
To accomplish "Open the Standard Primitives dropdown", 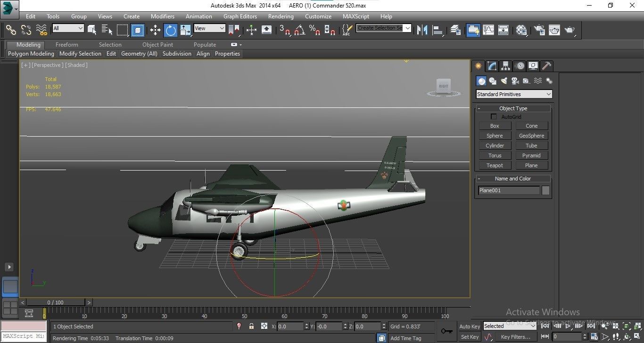I will click(x=514, y=94).
